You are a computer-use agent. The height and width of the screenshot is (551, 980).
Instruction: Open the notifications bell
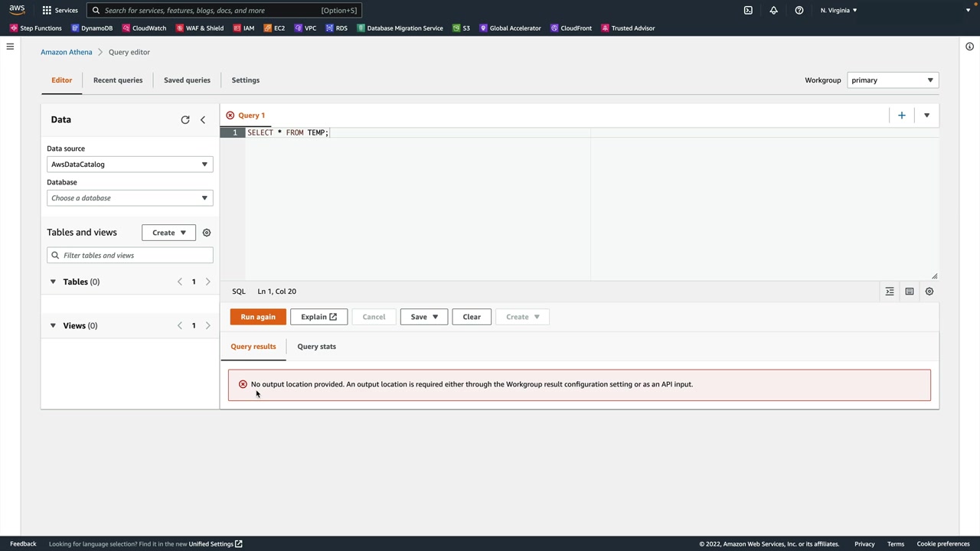(773, 10)
